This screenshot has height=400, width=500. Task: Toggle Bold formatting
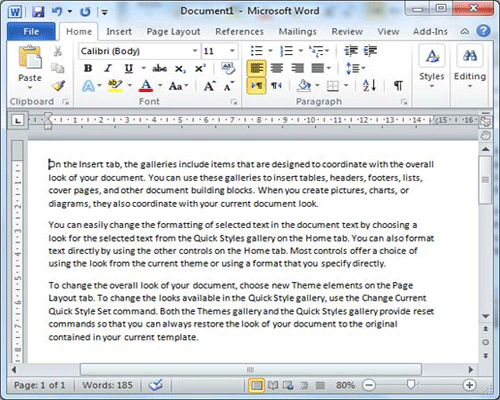[x=88, y=68]
